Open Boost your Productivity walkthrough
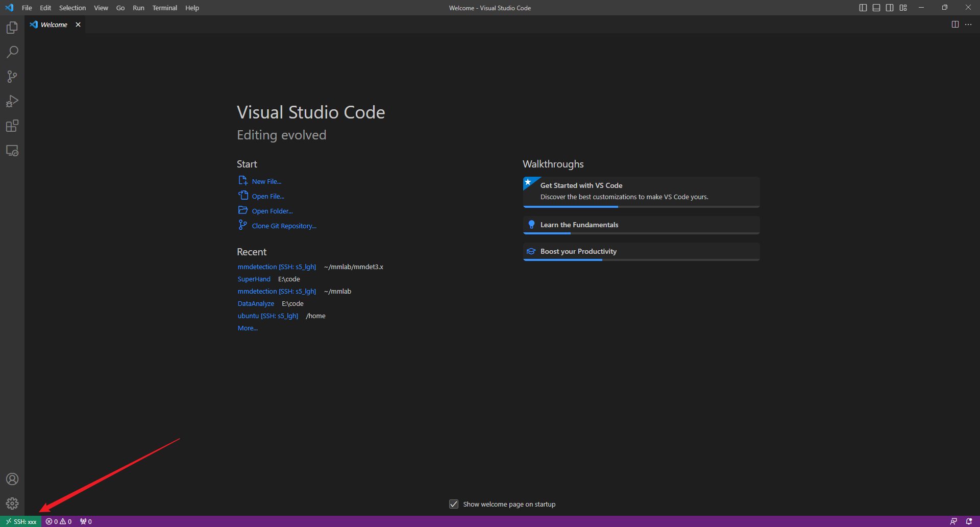 [642, 252]
